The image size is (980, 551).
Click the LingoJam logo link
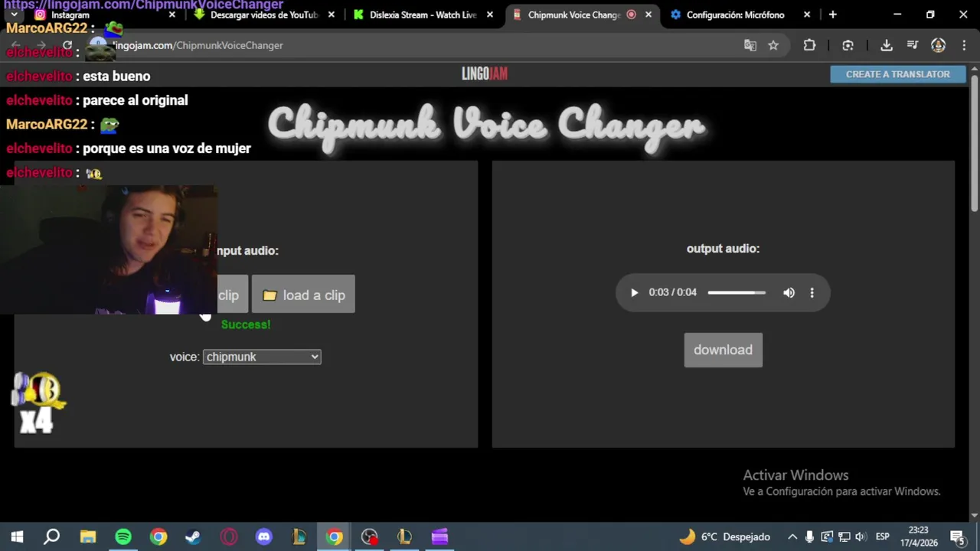click(485, 73)
